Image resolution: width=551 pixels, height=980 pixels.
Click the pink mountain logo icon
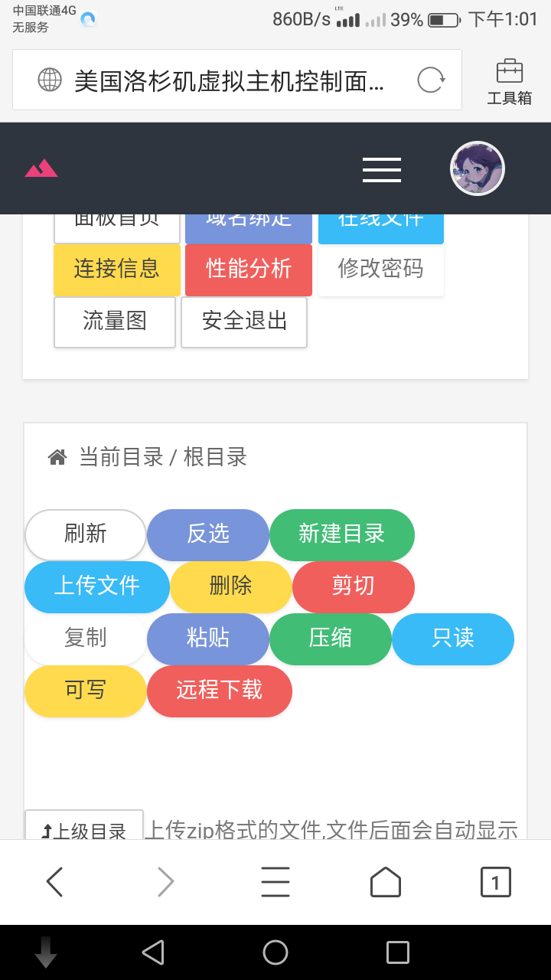41,168
